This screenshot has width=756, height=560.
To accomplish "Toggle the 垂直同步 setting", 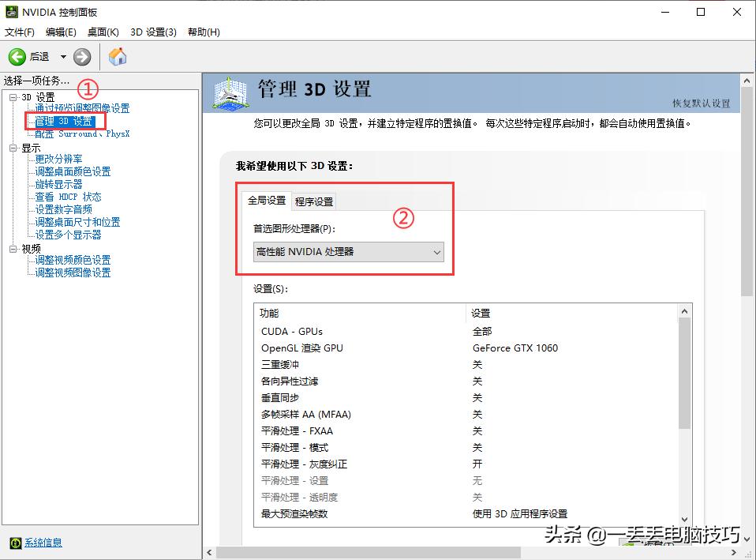I will [x=477, y=397].
